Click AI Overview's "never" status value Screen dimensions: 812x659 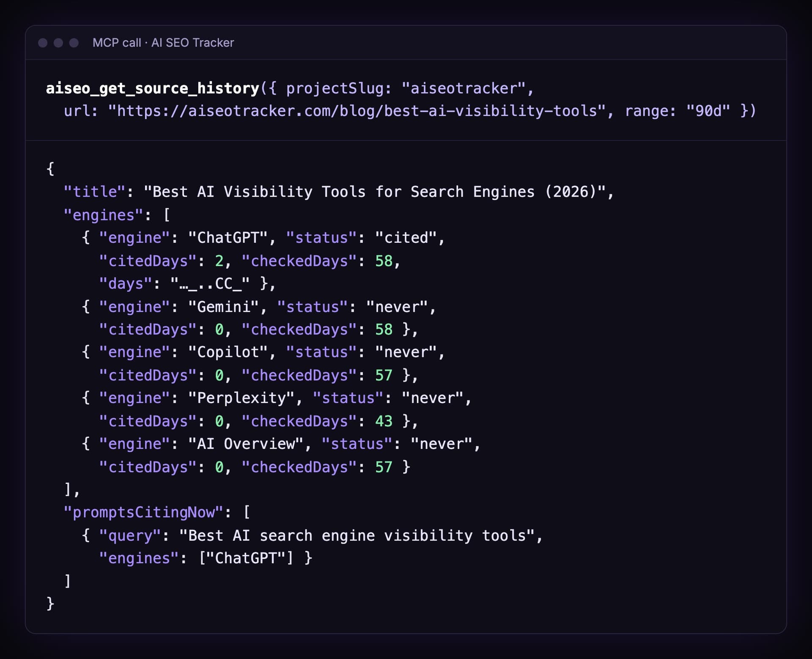pos(442,444)
